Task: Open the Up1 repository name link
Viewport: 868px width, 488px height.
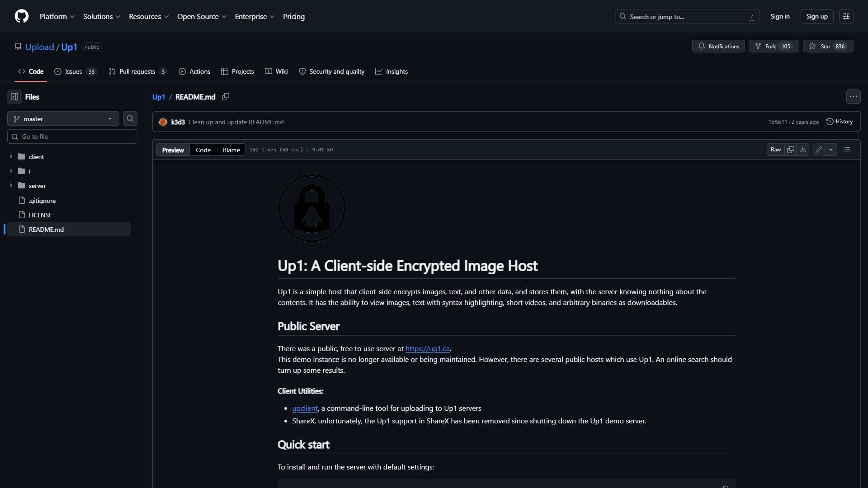Action: (69, 47)
